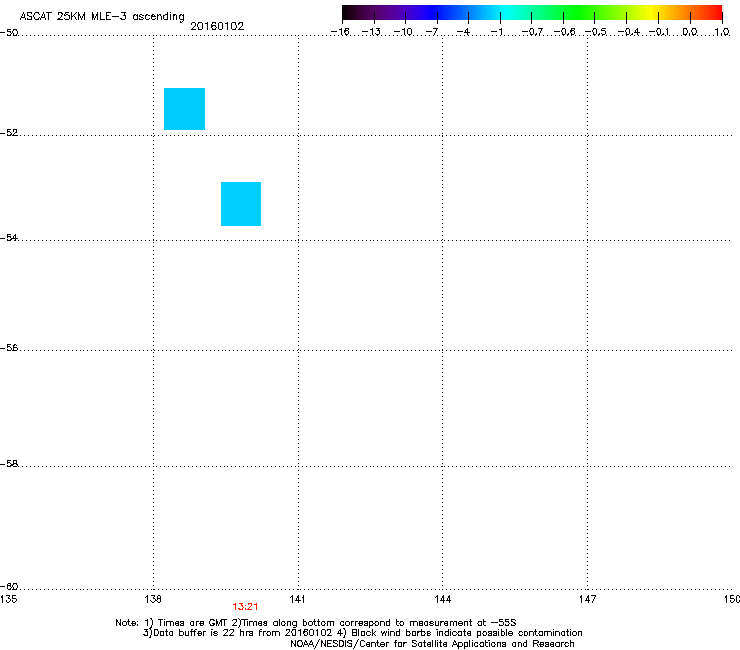Click the date label 20160102 in the title
Screen dimensions: 740x650
[217, 26]
